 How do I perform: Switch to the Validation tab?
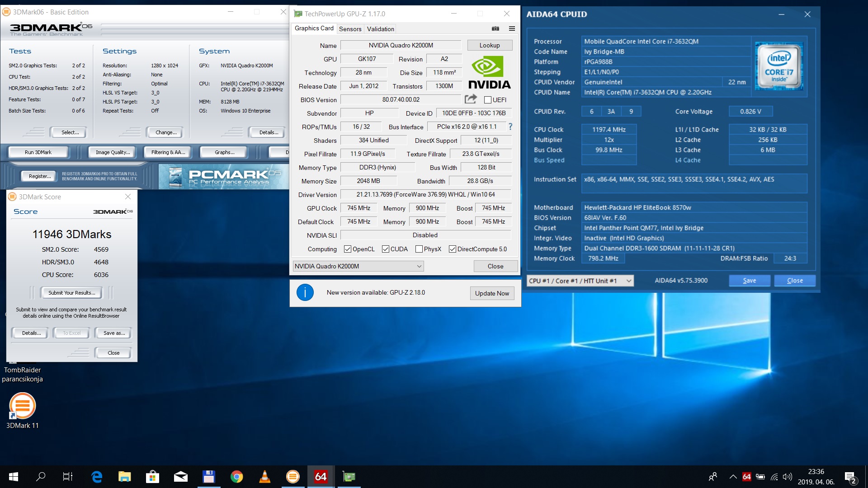click(x=380, y=29)
